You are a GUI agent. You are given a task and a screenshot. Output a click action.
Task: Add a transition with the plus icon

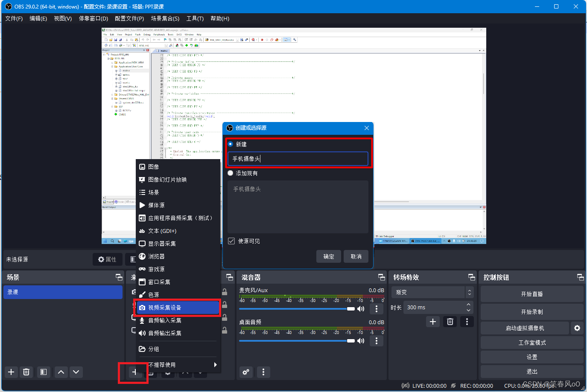433,322
